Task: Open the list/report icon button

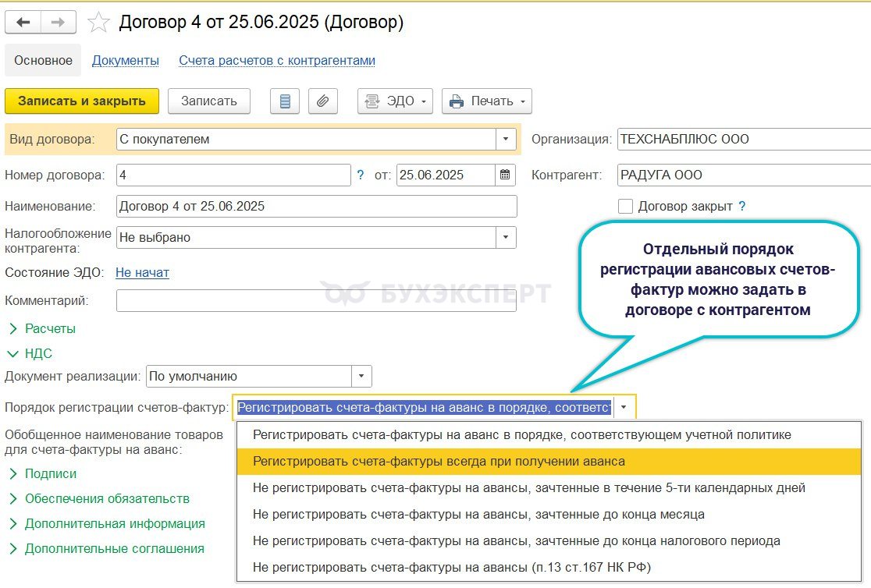Action: pyautogui.click(x=285, y=101)
